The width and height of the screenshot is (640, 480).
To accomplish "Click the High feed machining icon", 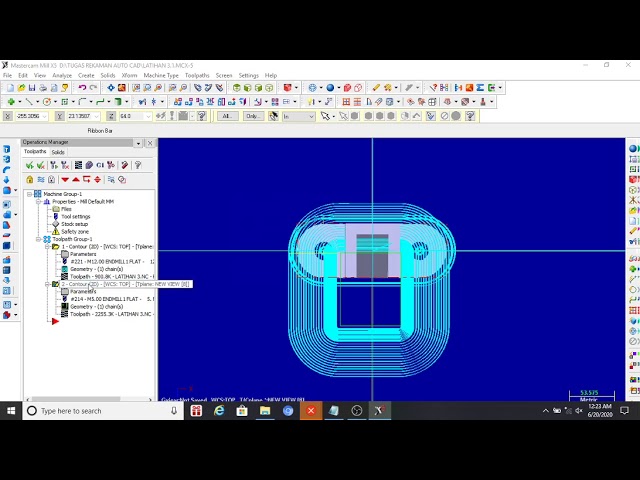I will pyautogui.click(x=111, y=165).
